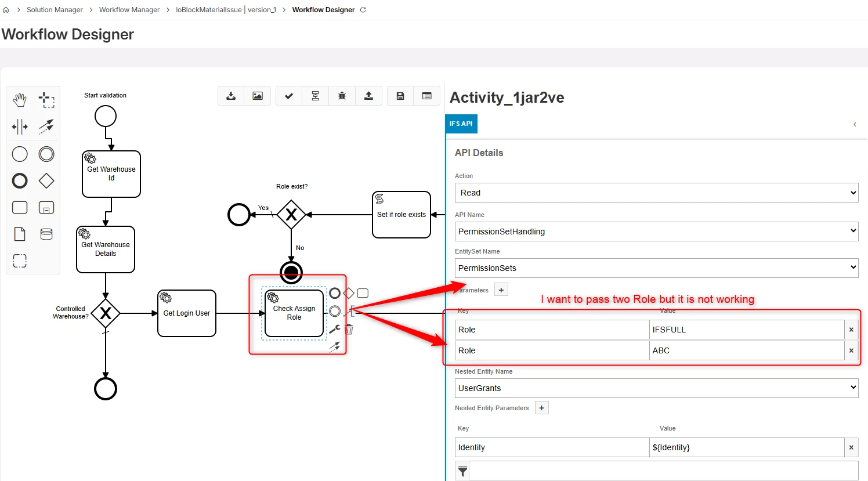Click the Workflow Designer breadcrumb

pyautogui.click(x=323, y=10)
